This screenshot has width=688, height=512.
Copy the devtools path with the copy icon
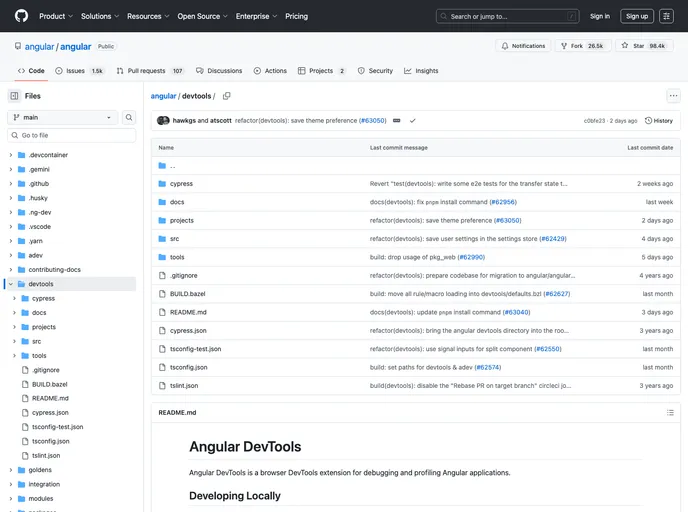[226, 96]
